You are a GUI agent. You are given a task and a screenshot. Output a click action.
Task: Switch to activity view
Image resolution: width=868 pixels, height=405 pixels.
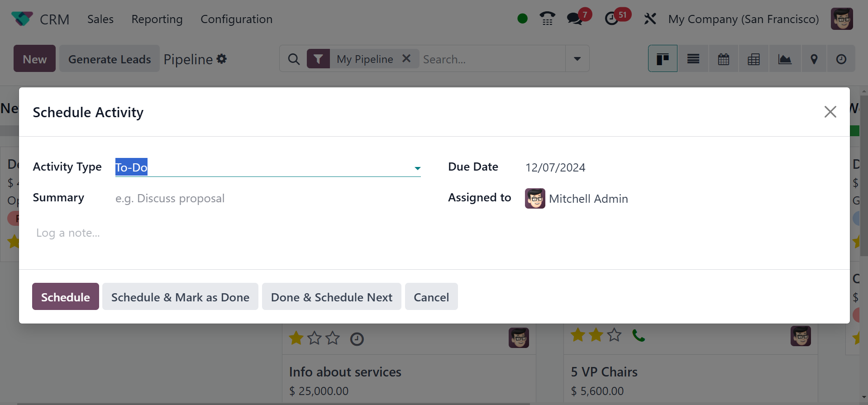(x=841, y=59)
